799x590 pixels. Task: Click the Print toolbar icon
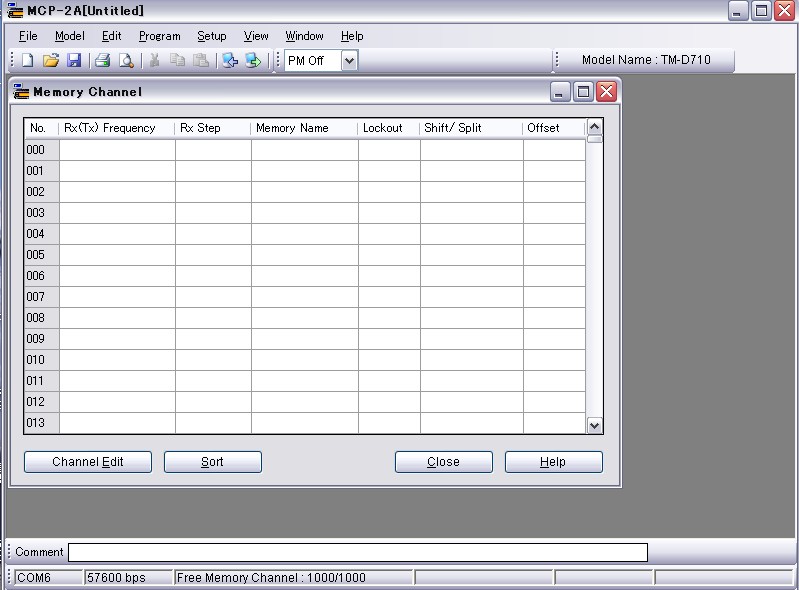[102, 61]
